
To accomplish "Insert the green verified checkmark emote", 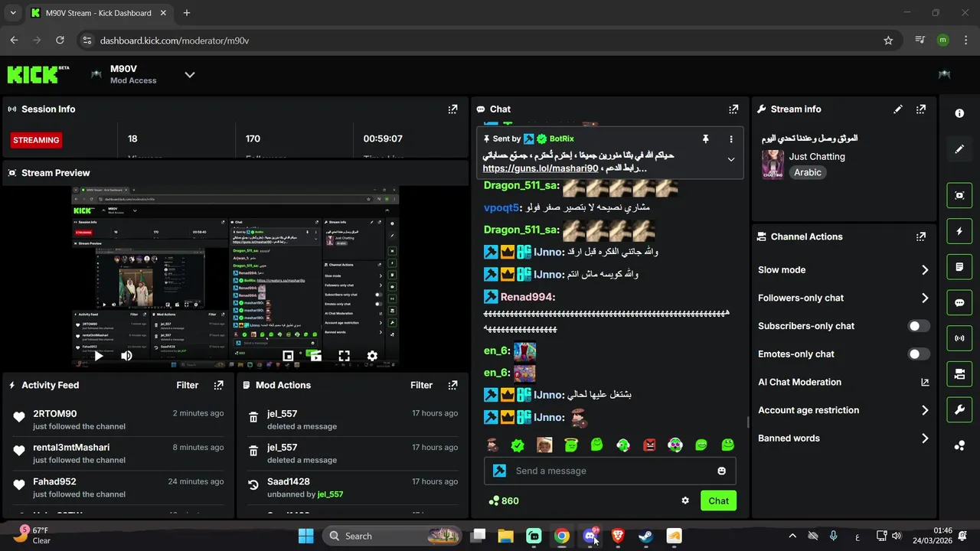I will (518, 445).
